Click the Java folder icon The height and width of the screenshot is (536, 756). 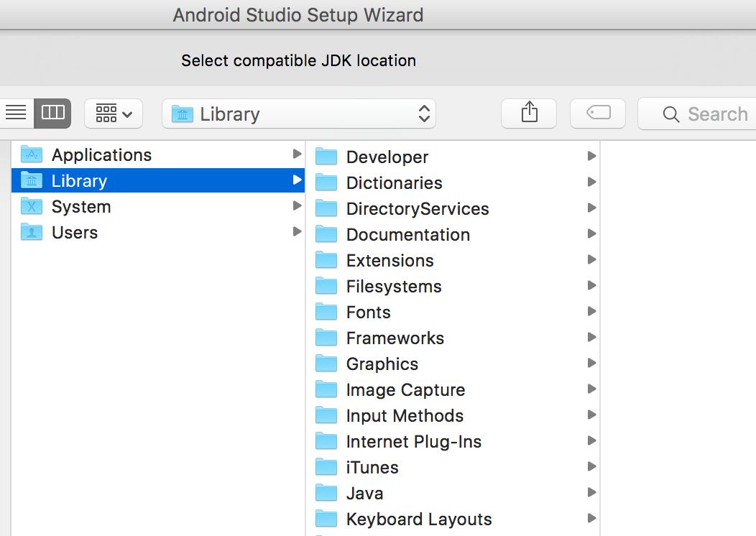pos(326,493)
